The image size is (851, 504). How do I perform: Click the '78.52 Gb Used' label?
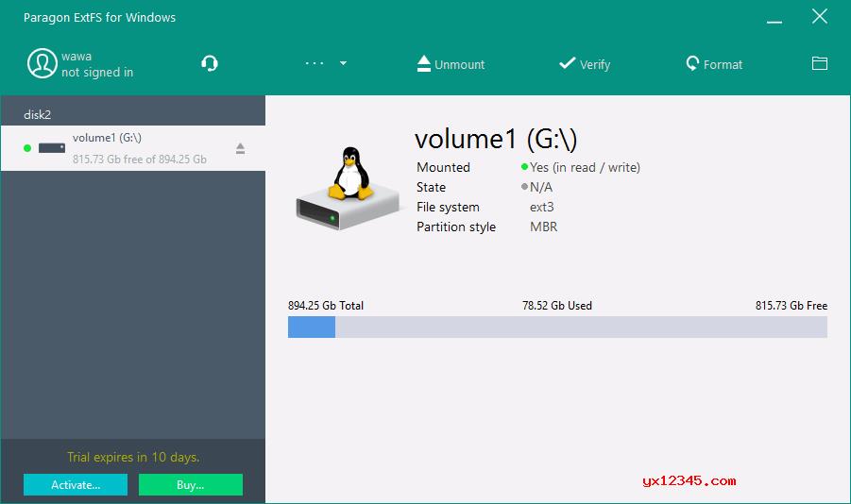pos(557,306)
